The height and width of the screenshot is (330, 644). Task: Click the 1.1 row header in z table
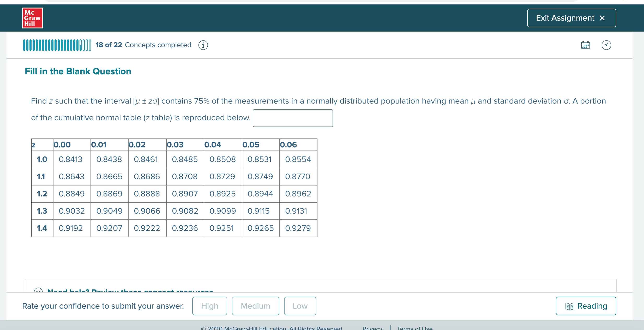click(41, 177)
